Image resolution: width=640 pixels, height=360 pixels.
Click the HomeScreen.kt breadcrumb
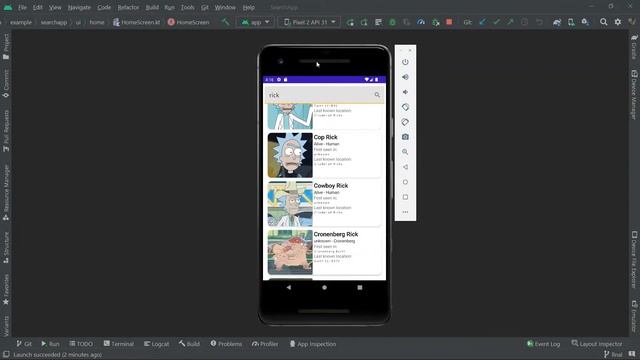pos(136,22)
